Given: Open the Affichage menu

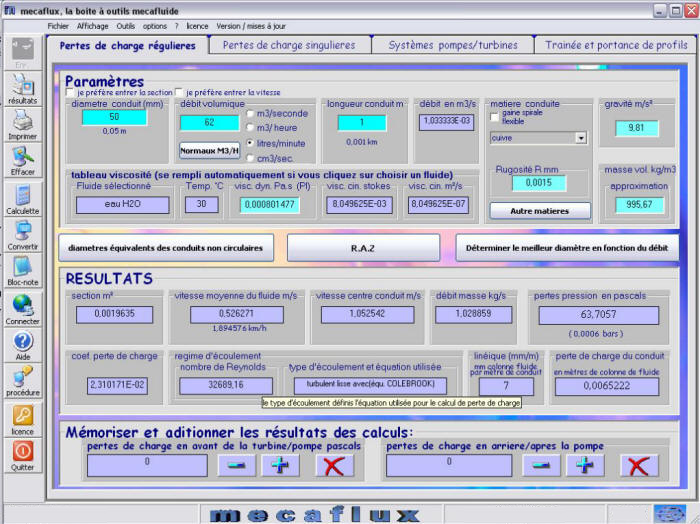Looking at the screenshot, I should click(x=92, y=26).
